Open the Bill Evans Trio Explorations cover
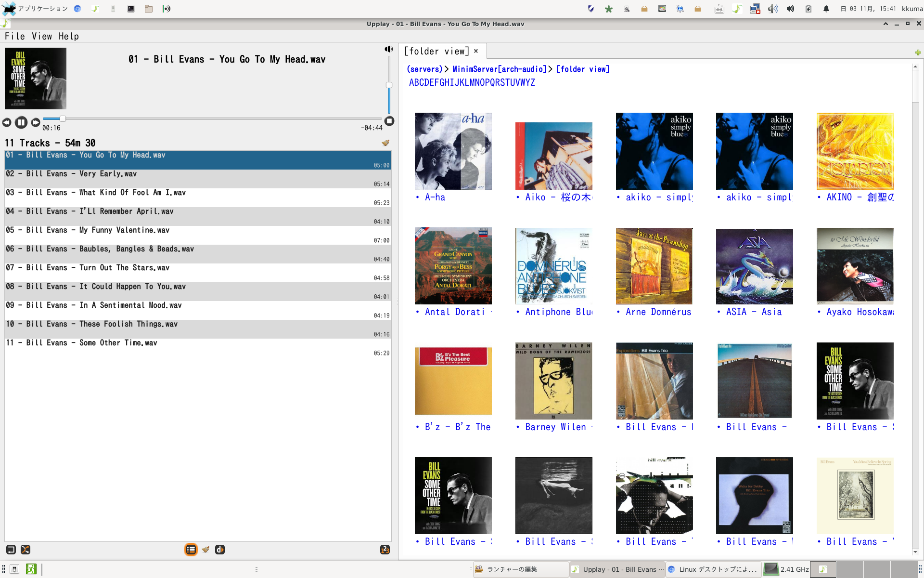Image resolution: width=924 pixels, height=578 pixels. (654, 381)
